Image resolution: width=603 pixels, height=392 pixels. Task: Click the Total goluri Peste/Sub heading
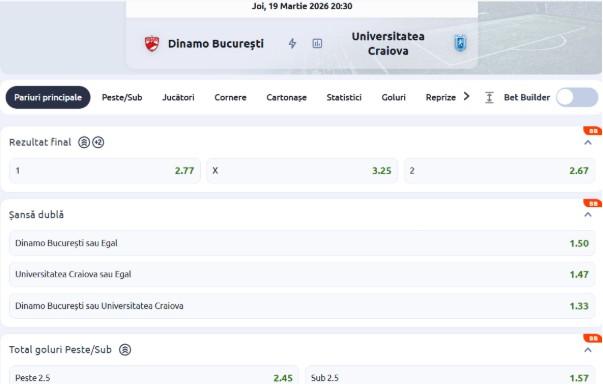(x=60, y=350)
